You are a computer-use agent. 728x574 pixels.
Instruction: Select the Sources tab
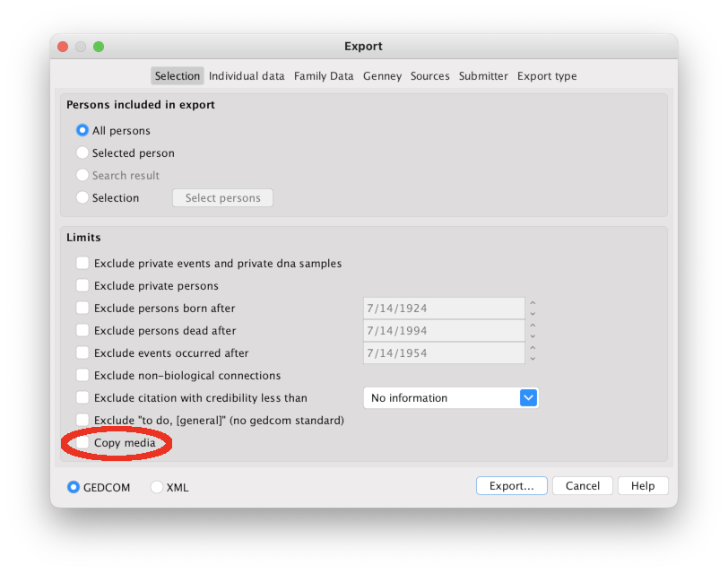[429, 76]
